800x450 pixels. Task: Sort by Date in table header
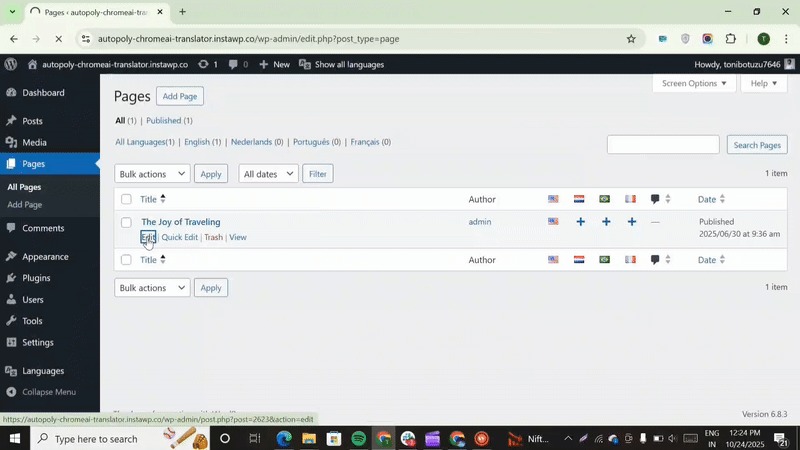pyautogui.click(x=711, y=199)
